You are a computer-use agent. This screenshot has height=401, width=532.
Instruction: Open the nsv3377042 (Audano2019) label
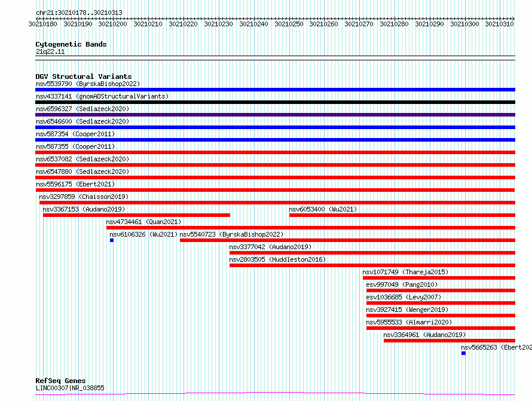(270, 247)
